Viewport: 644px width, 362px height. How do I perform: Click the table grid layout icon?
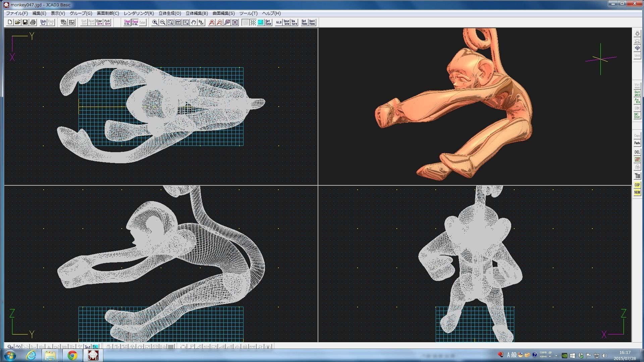click(x=64, y=22)
